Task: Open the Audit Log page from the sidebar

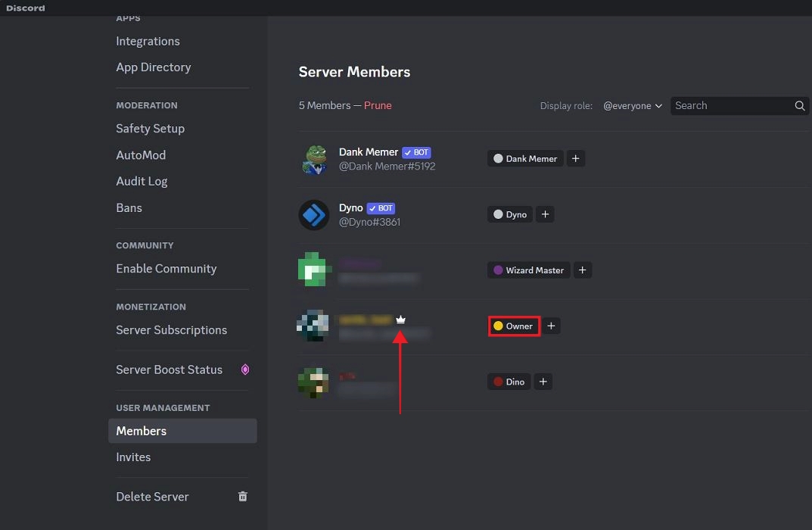Action: pyautogui.click(x=142, y=181)
